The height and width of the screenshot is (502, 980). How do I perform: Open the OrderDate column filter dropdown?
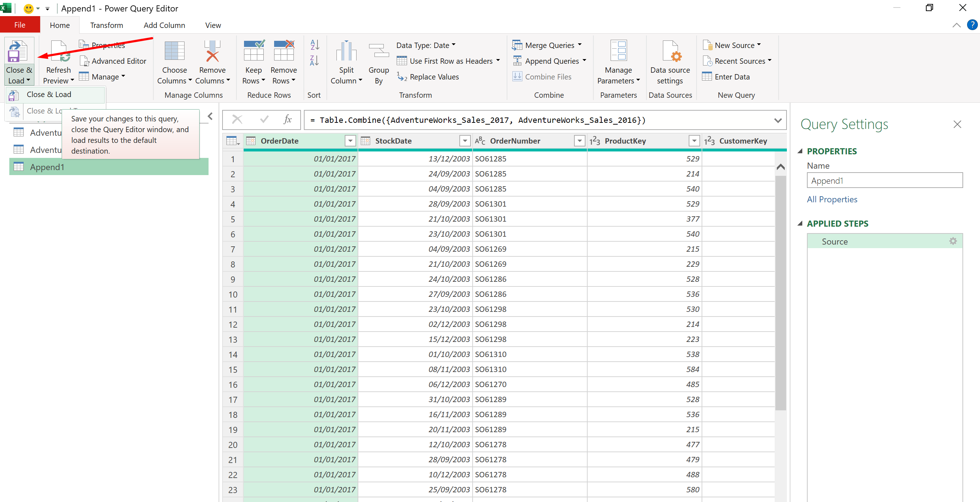coord(350,141)
